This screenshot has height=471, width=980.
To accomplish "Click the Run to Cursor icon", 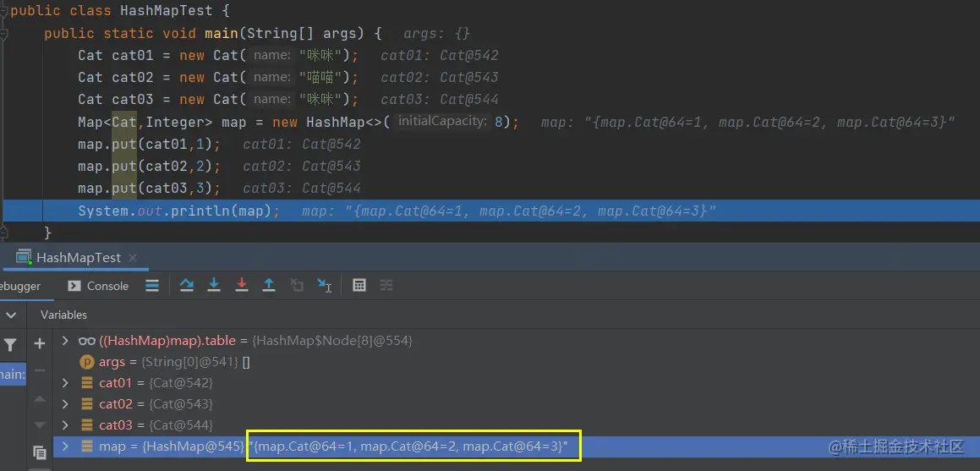I will coord(324,286).
